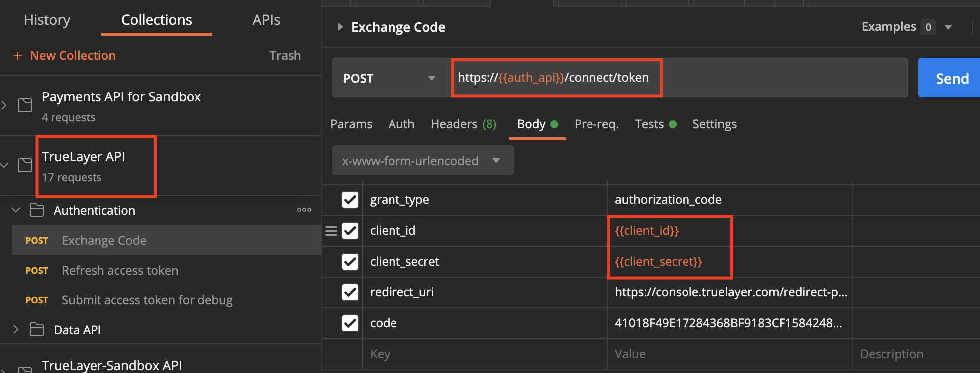Screen dimensions: 980x373
Task: Open the Headers (8) tab
Action: click(x=464, y=124)
